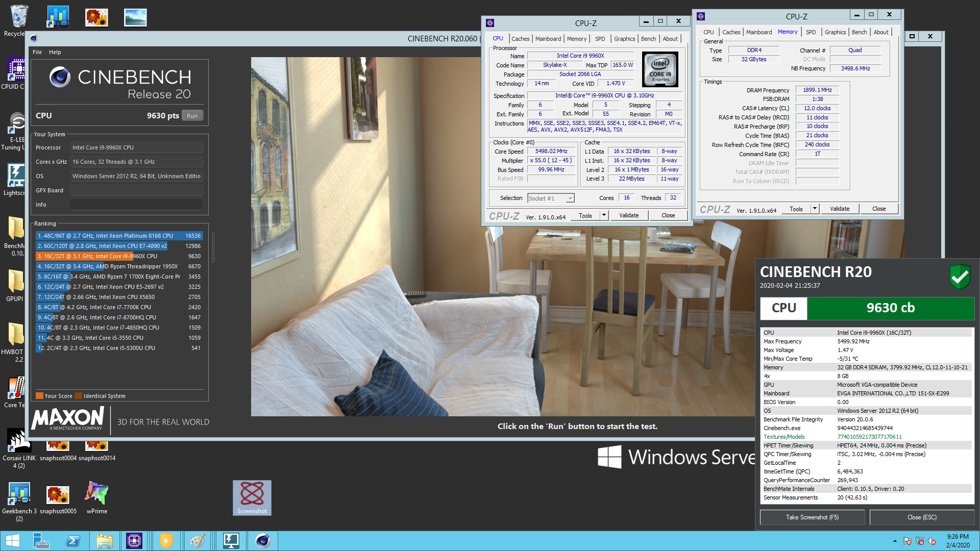Open the Paint taskbar icon

click(x=198, y=541)
